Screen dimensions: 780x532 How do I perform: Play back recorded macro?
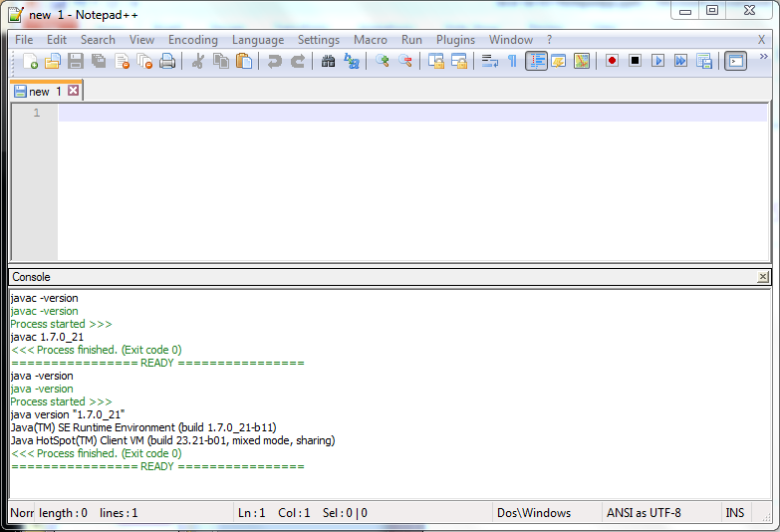[657, 61]
